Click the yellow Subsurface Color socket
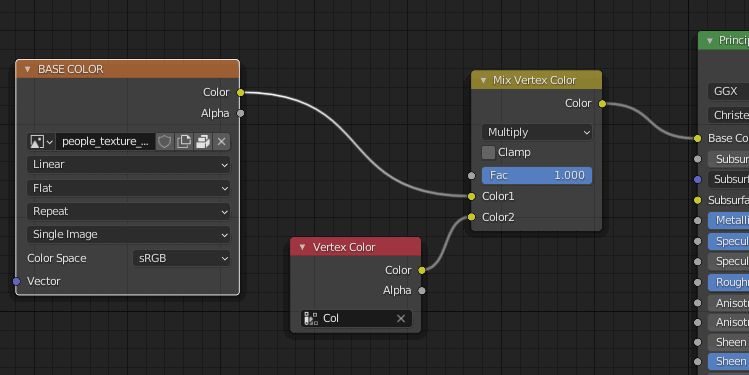The height and width of the screenshot is (375, 749). [x=697, y=200]
